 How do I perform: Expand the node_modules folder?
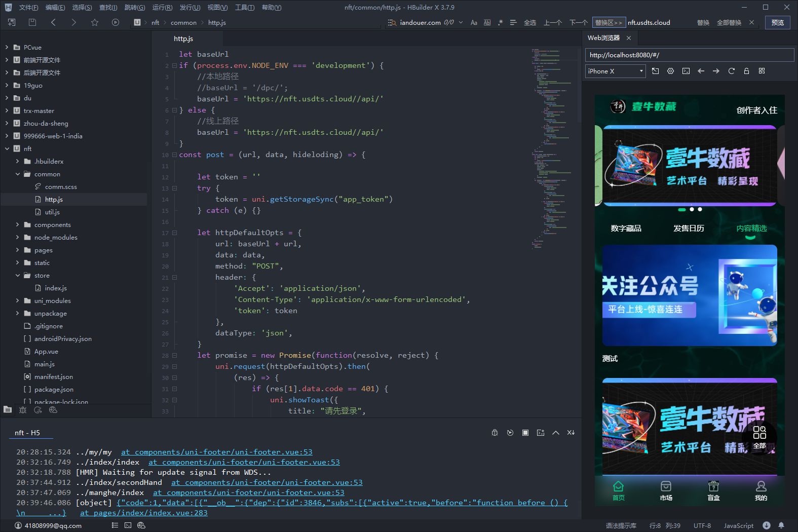click(17, 237)
